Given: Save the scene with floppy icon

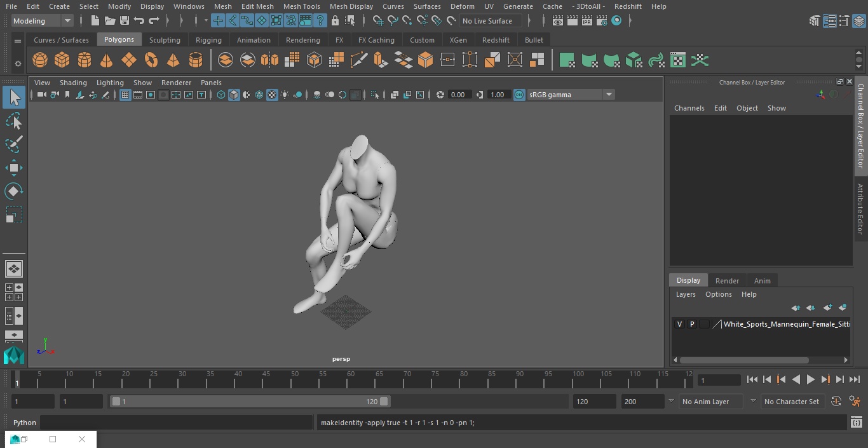Looking at the screenshot, I should pyautogui.click(x=124, y=21).
